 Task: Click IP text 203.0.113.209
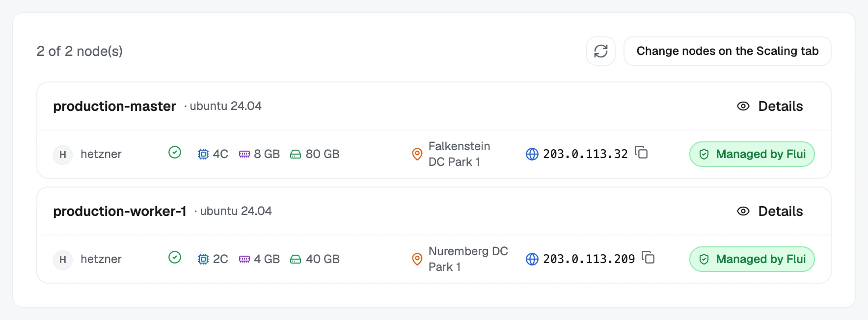tap(589, 259)
